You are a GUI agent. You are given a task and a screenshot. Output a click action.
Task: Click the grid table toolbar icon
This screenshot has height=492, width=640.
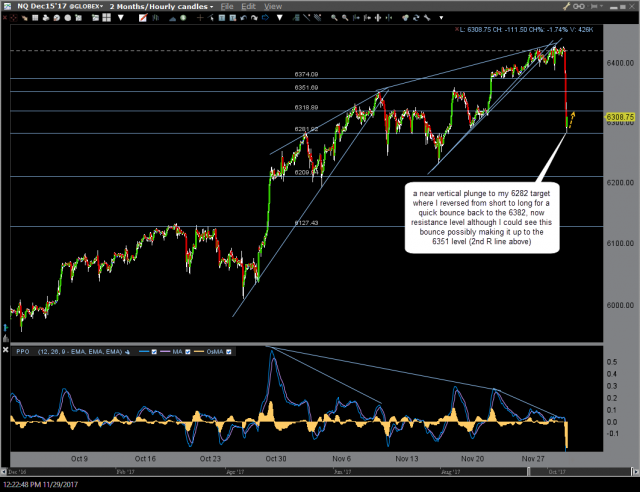point(35,18)
